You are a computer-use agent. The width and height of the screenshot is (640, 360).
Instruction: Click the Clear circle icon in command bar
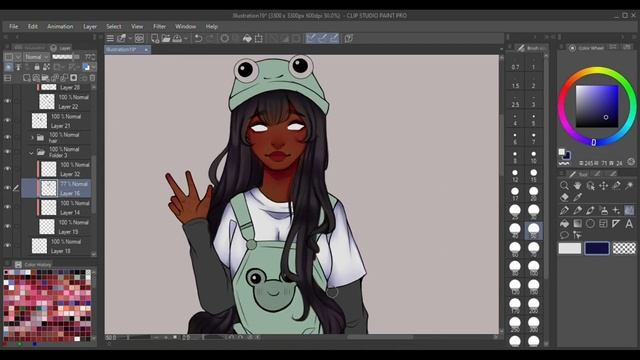pyautogui.click(x=224, y=38)
